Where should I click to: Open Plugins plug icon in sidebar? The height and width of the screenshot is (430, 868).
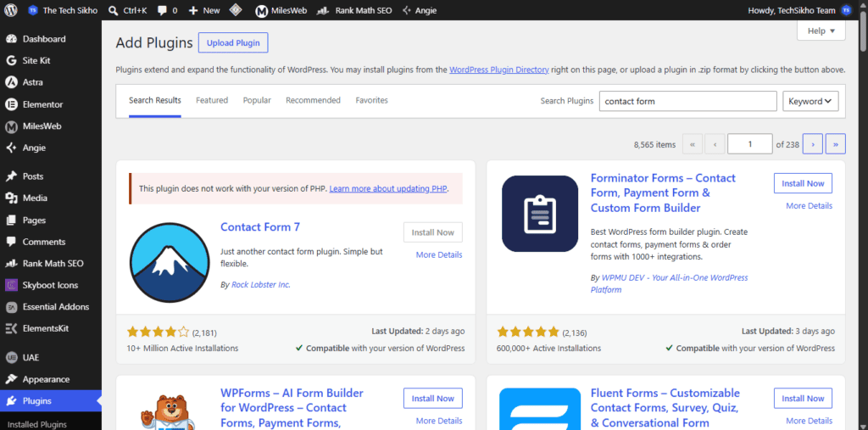click(x=11, y=401)
